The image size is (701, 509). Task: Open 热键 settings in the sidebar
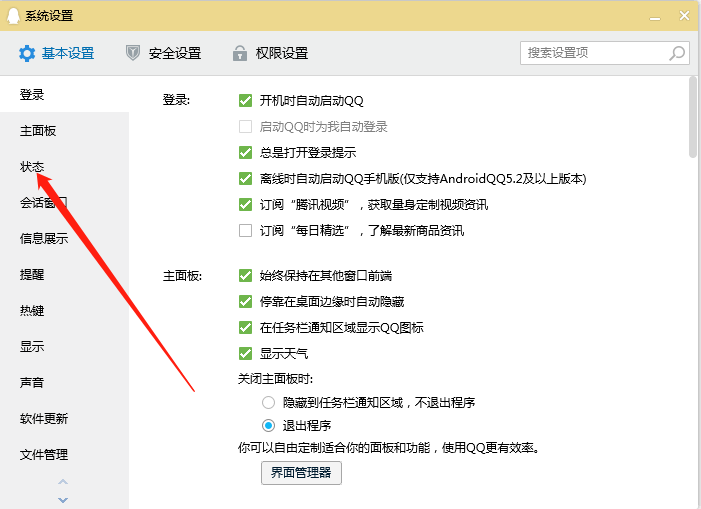(x=64, y=311)
